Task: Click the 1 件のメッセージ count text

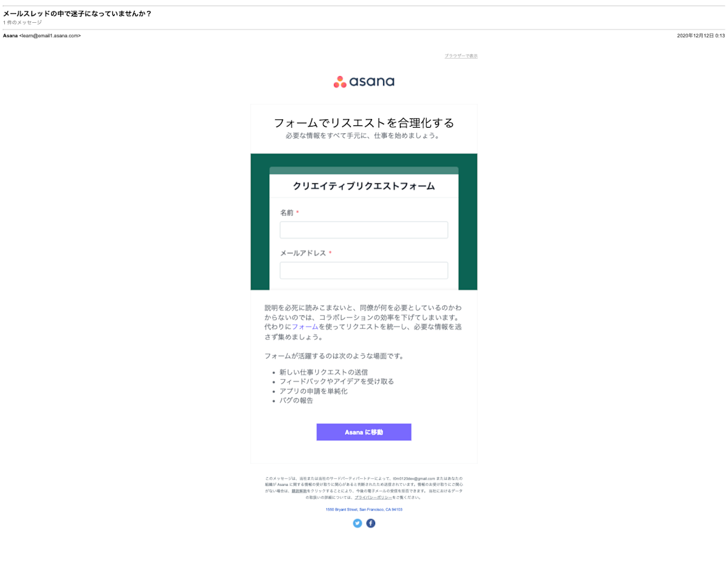Action: 22,23
